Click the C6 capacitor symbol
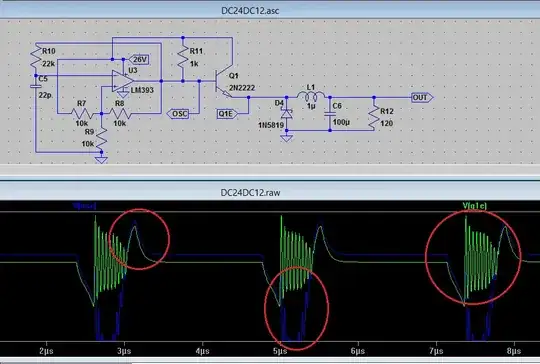 click(330, 114)
